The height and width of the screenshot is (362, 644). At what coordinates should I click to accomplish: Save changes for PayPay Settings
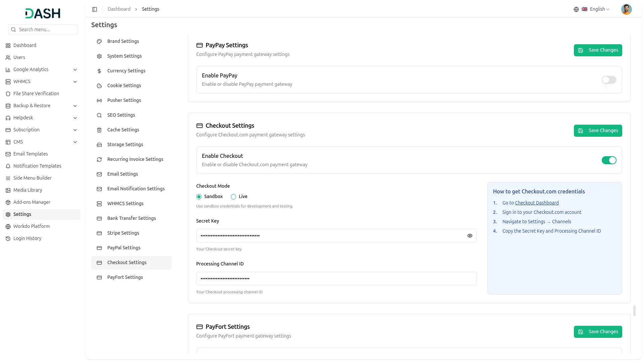(598, 50)
